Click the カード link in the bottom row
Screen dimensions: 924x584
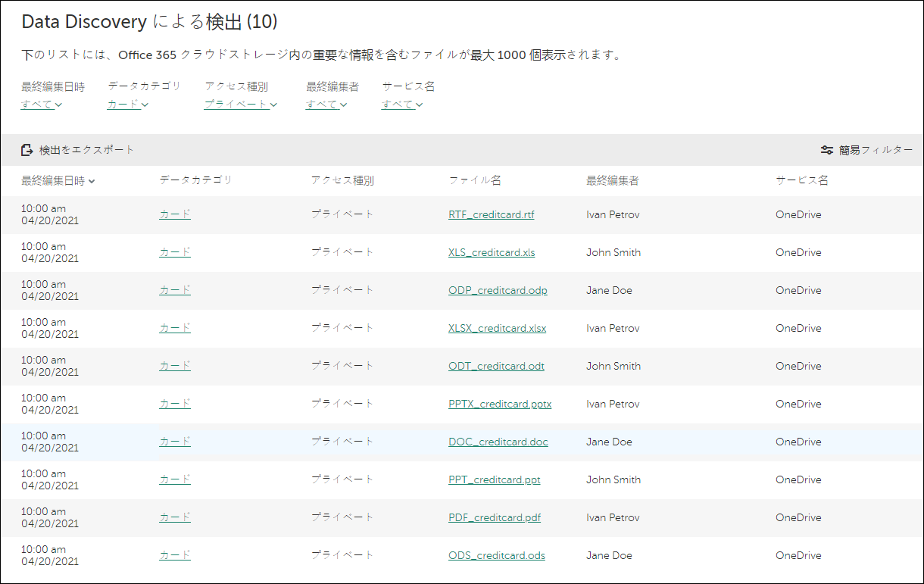[174, 555]
